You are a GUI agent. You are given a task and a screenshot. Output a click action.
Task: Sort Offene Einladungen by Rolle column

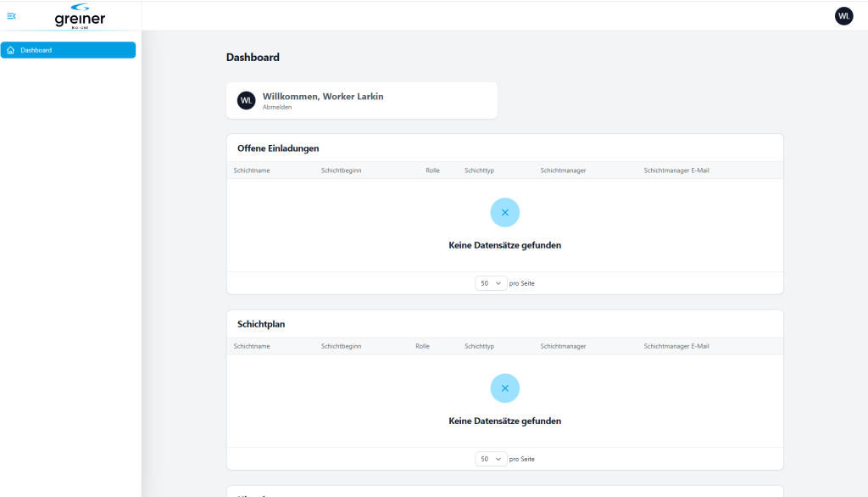432,170
